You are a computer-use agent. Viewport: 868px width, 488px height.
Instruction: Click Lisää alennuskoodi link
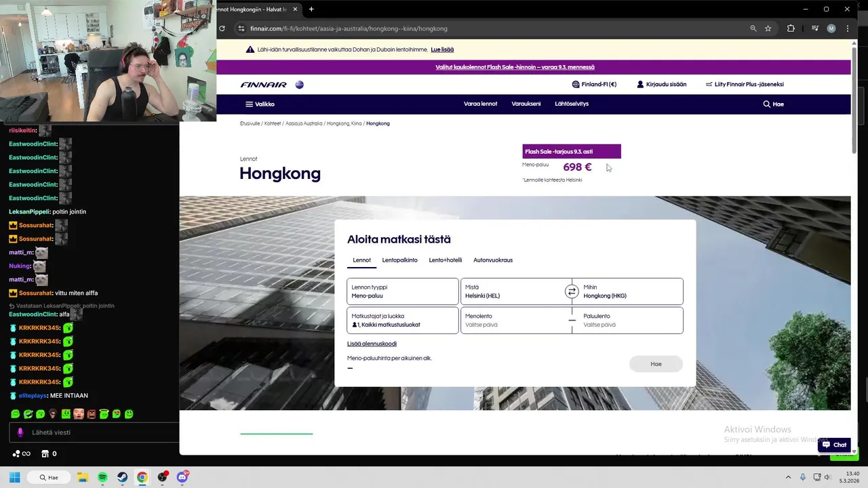click(372, 344)
